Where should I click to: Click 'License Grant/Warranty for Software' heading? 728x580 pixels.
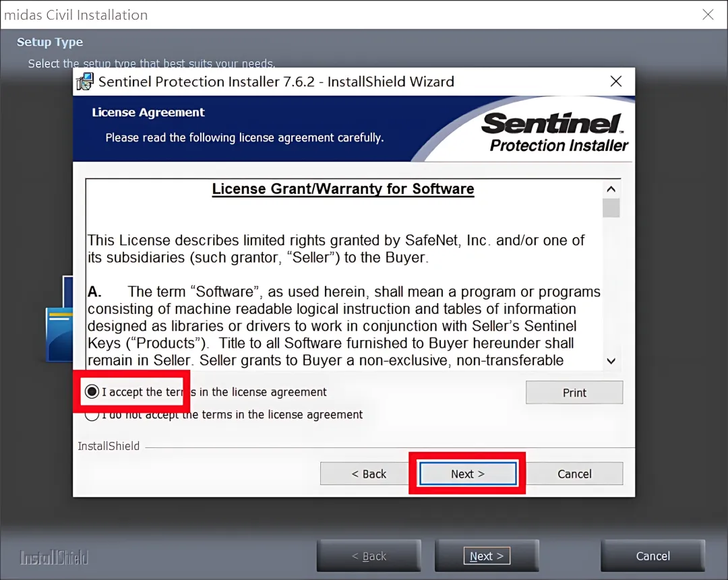click(x=343, y=189)
